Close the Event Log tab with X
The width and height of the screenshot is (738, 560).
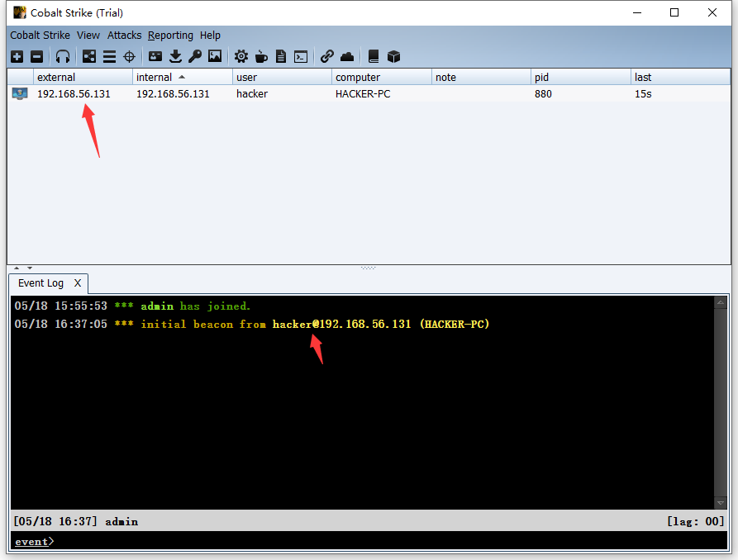(x=78, y=282)
